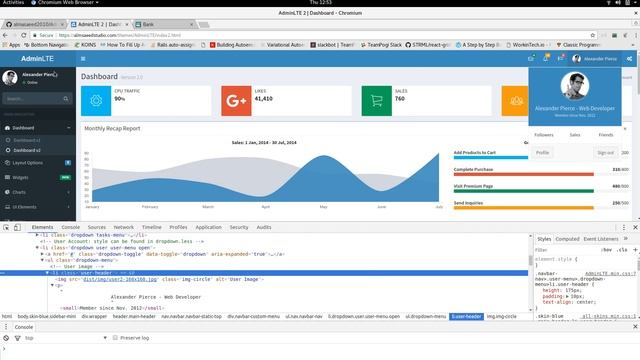Viewport: 640px width, 360px height.
Task: Click the CPU Traffic gear tile icon
Action: point(96,100)
